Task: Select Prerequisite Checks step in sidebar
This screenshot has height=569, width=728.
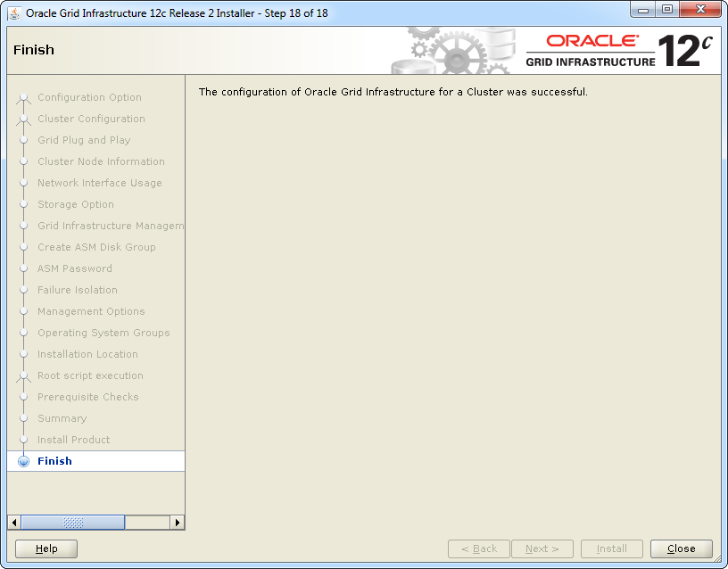Action: point(87,397)
